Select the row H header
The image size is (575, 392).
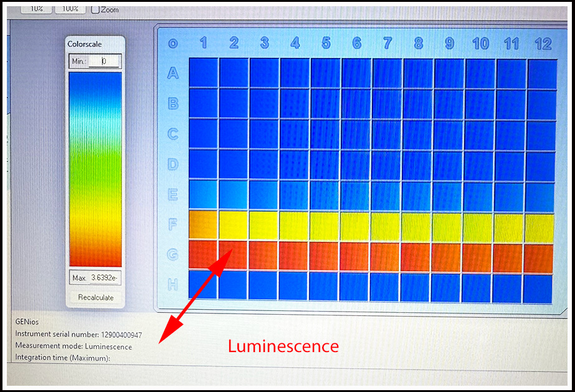(x=173, y=285)
